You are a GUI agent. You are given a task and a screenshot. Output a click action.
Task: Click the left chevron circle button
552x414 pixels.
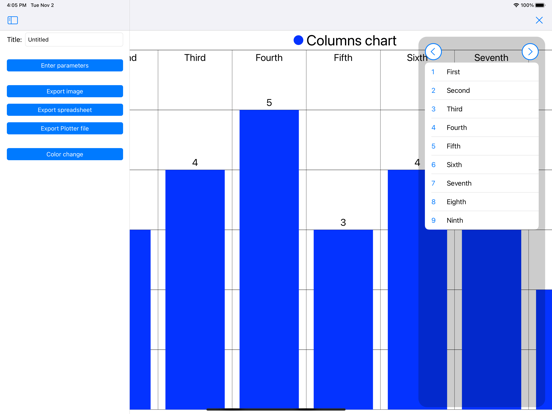click(433, 52)
